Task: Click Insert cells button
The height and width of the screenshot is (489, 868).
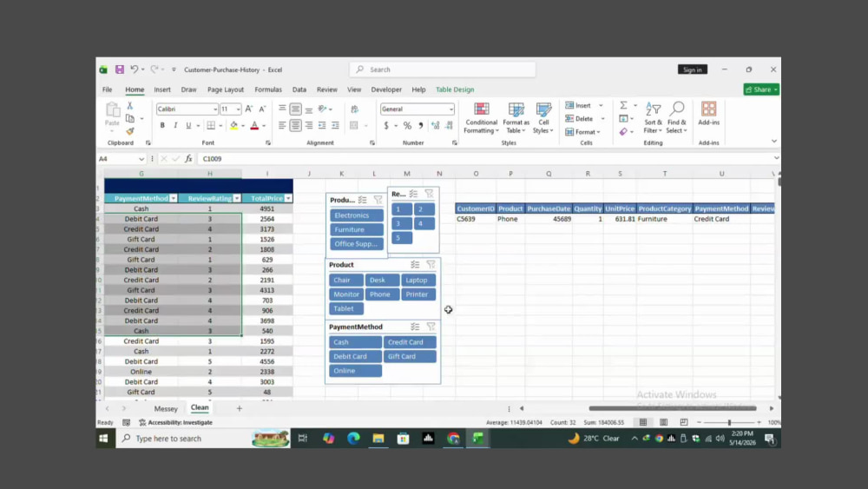Action: 578,105
